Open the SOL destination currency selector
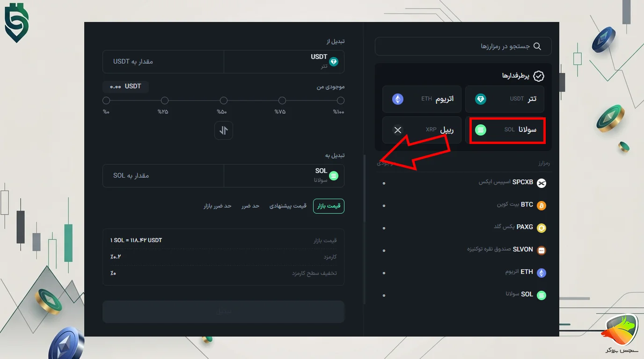Viewport: 644px width, 359px height. (x=284, y=176)
